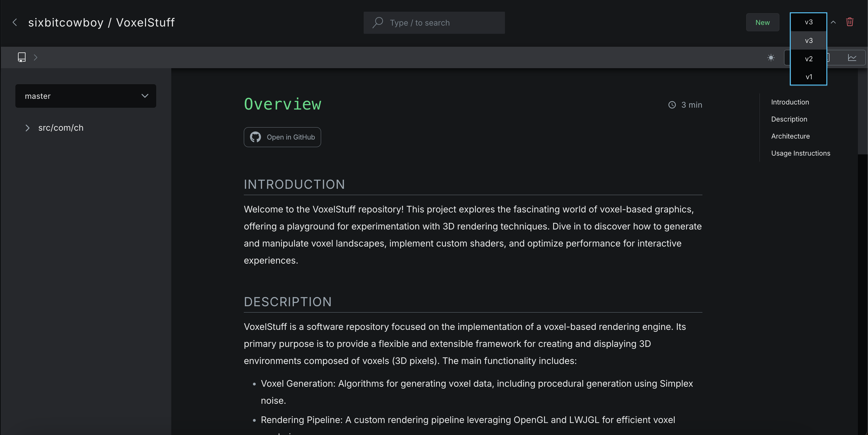Choose v1 from version list
Screen dimensions: 868x435
[x=808, y=77]
